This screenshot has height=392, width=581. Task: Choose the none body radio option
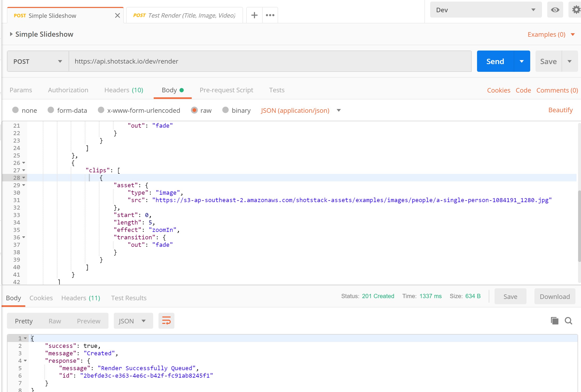coord(15,110)
